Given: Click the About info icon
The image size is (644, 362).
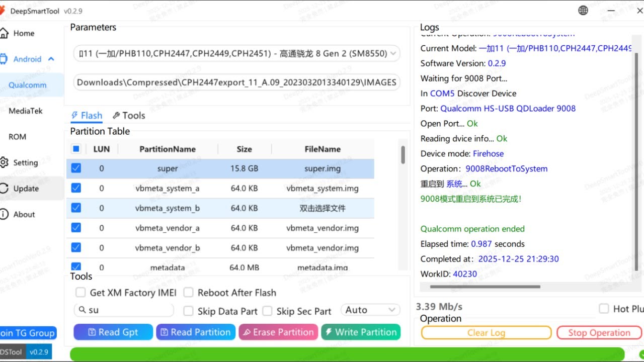Looking at the screenshot, I should (4, 214).
